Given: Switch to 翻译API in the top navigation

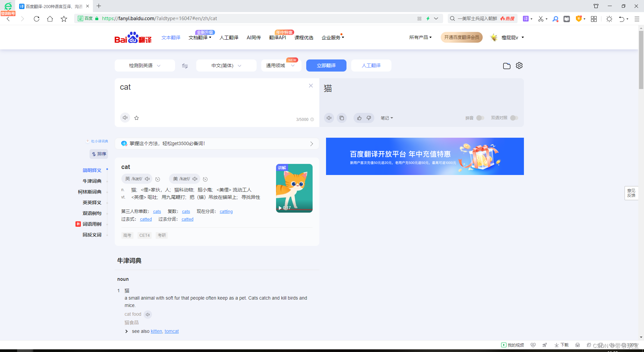Looking at the screenshot, I should coord(277,37).
